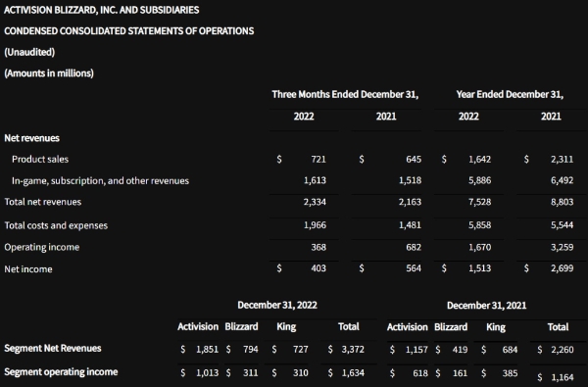The image size is (588, 387).
Task: Select Segment operating income total 1,634
Action: pos(353,373)
